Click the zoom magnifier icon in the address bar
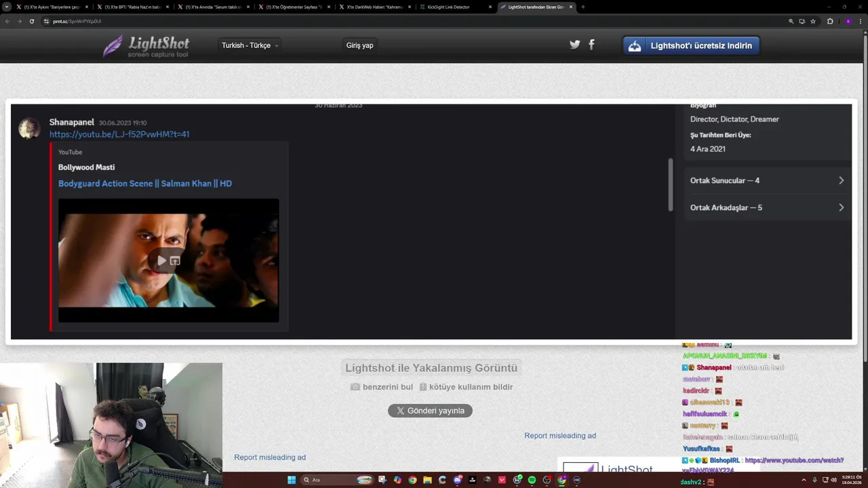Image resolution: width=868 pixels, height=488 pixels. [x=791, y=21]
